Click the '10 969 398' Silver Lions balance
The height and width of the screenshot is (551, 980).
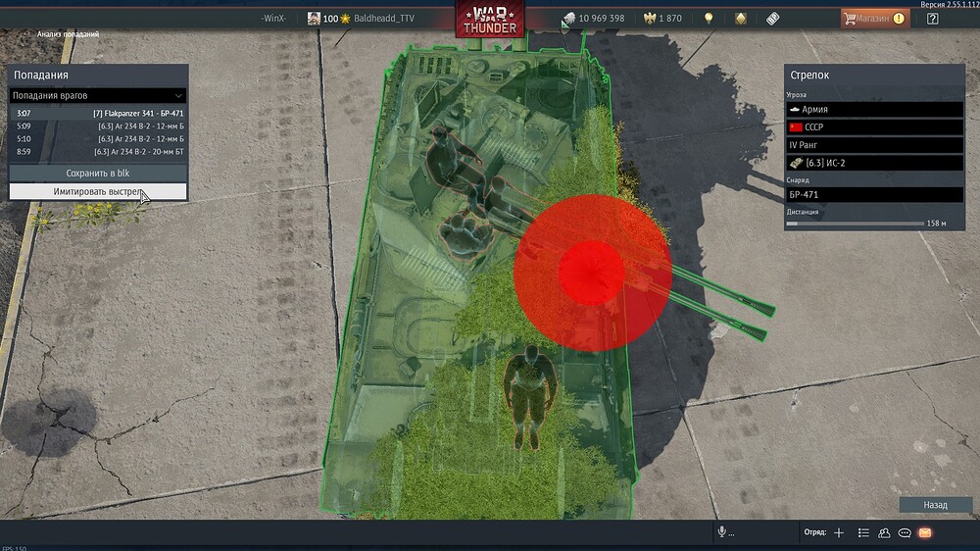pyautogui.click(x=602, y=18)
